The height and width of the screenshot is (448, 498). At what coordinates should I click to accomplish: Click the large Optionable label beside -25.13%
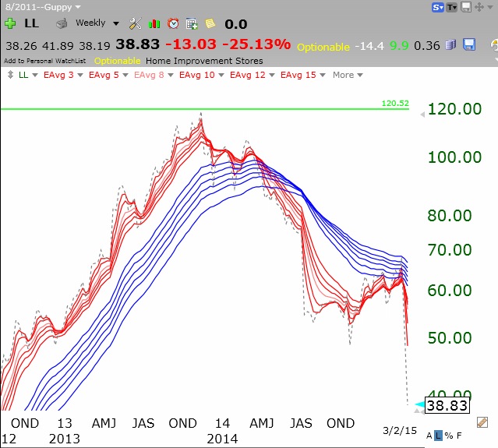pos(323,47)
